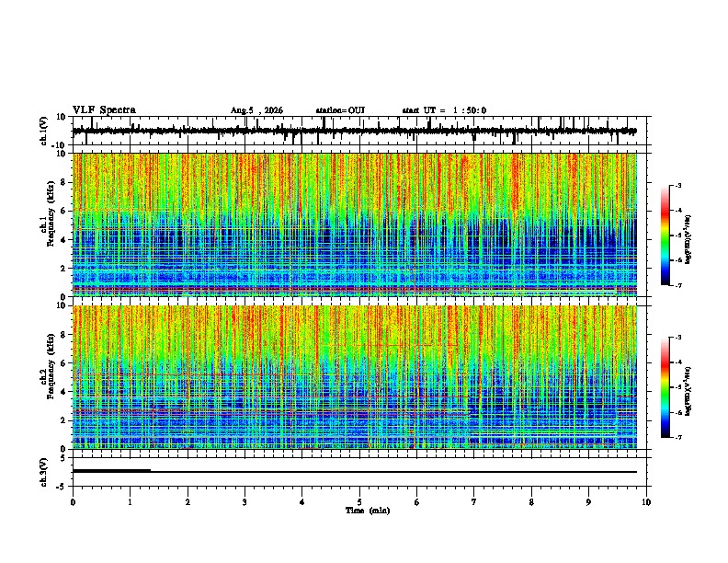
Task: Click the "Time (min)" axis title
Action: (x=368, y=511)
